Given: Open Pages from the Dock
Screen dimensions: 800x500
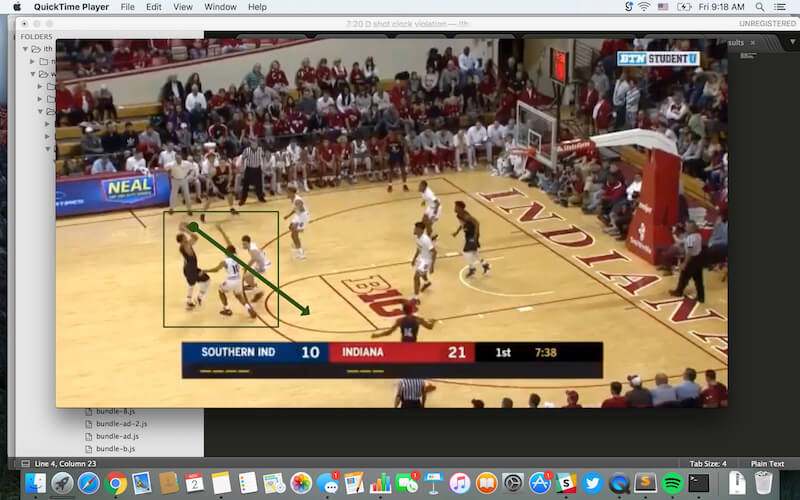Looking at the screenshot, I should click(x=354, y=483).
